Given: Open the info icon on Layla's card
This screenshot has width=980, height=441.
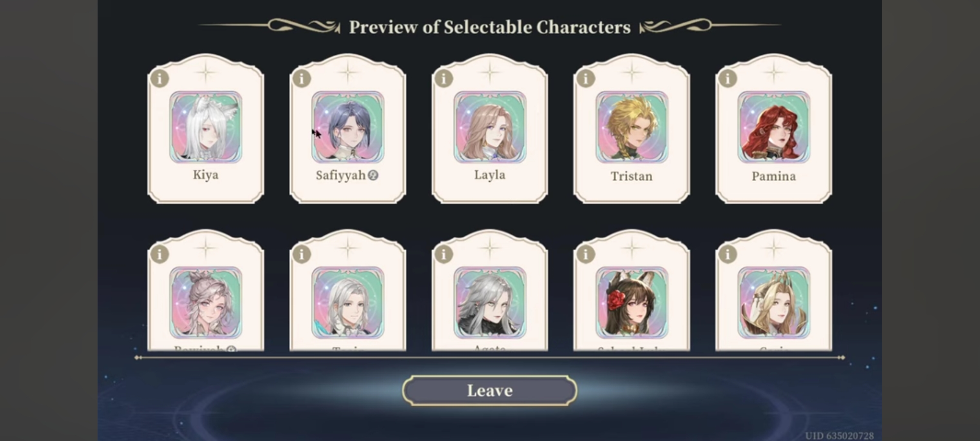Looking at the screenshot, I should (x=444, y=78).
